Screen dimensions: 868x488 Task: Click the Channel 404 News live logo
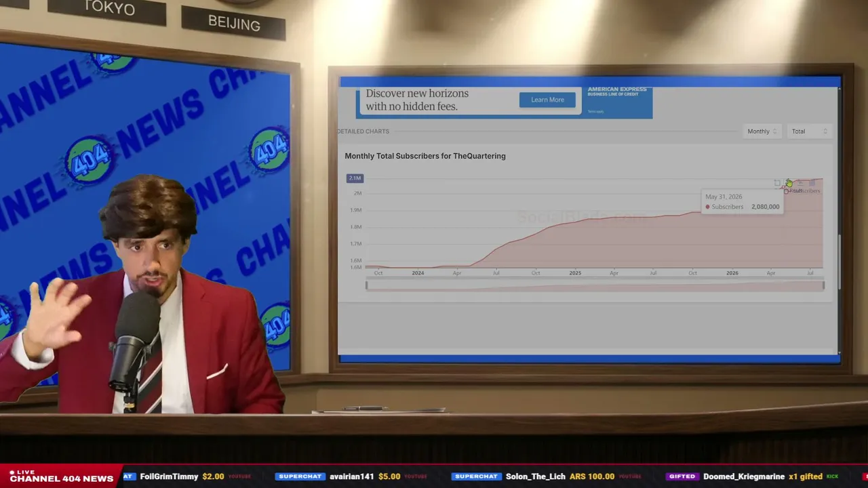pyautogui.click(x=61, y=476)
